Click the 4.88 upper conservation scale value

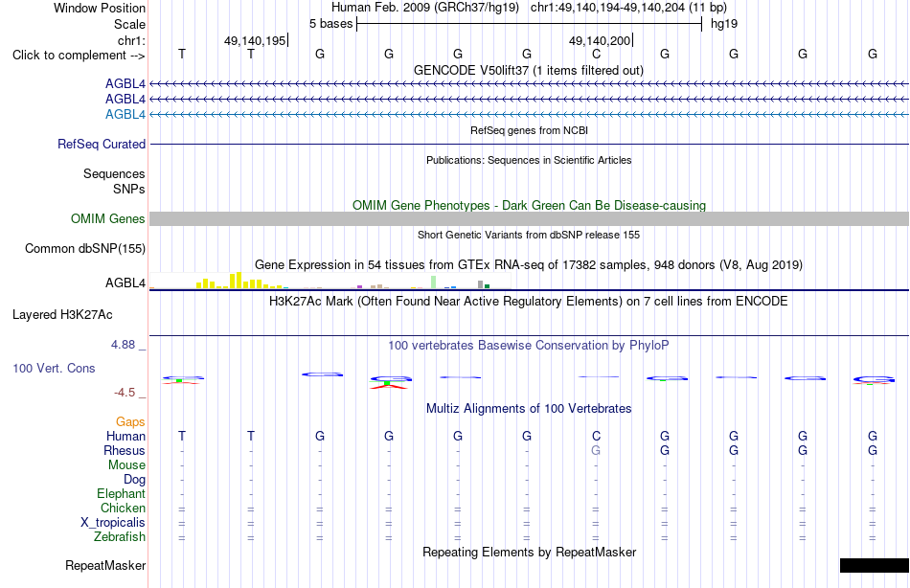(x=123, y=345)
